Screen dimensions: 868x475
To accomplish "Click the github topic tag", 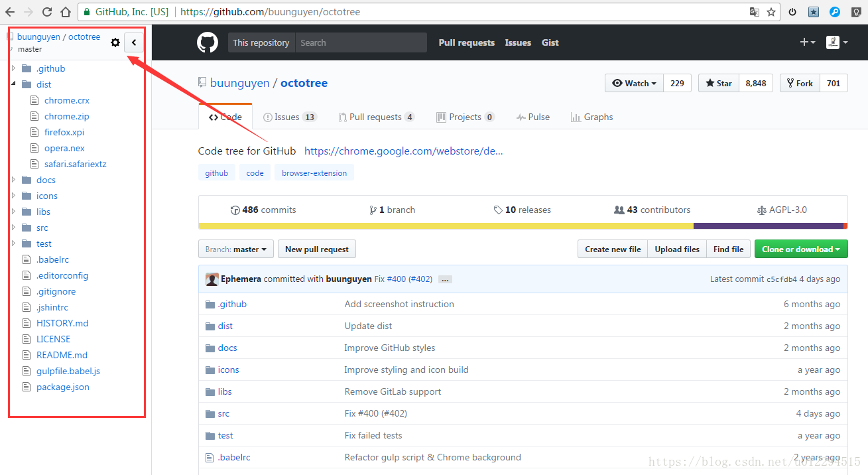I will [216, 173].
